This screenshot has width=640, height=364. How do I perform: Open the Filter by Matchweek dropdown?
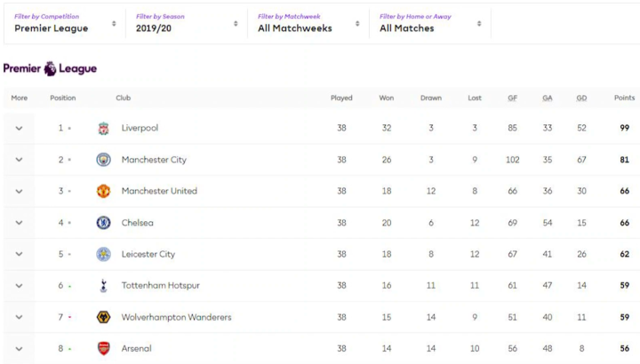(308, 23)
